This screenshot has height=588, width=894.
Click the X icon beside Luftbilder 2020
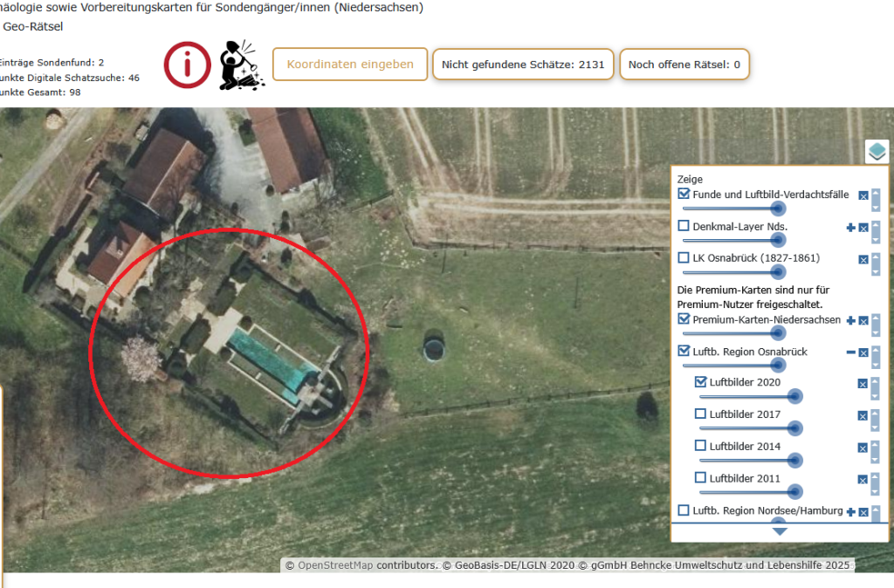click(x=863, y=384)
